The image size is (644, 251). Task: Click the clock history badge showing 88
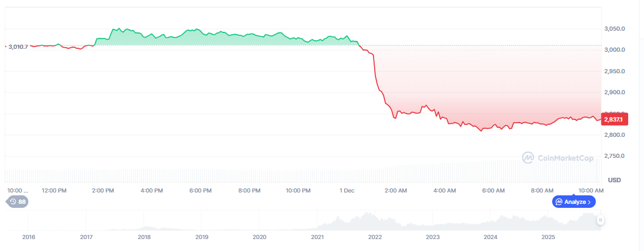tap(17, 202)
